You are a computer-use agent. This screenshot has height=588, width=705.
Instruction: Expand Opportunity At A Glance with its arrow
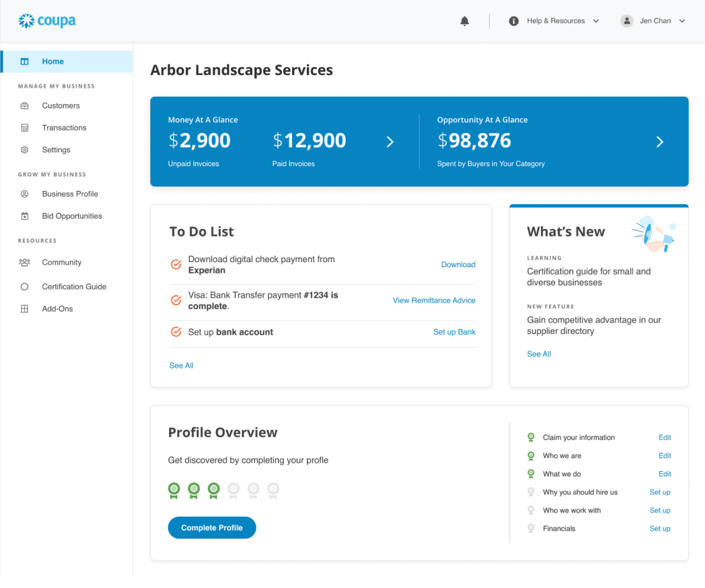pyautogui.click(x=659, y=142)
